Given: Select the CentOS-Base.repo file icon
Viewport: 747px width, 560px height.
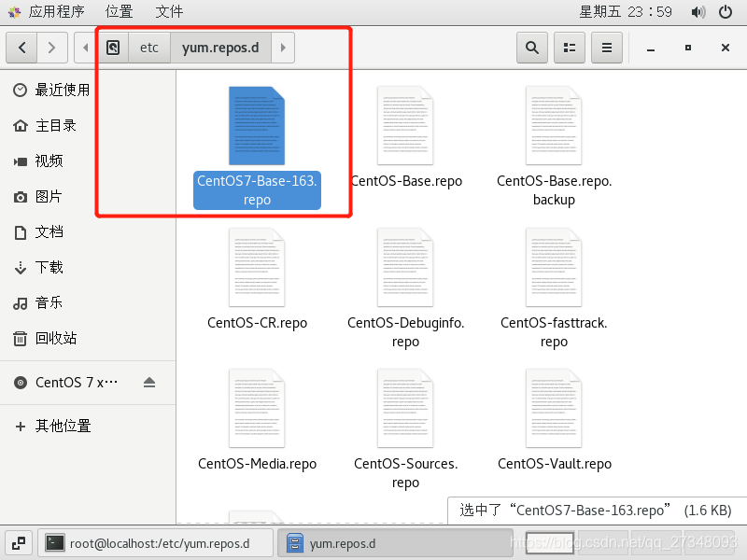Looking at the screenshot, I should click(405, 126).
